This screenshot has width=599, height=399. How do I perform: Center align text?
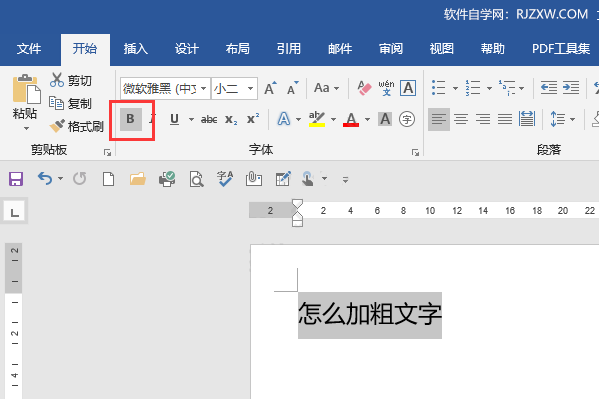coord(461,119)
